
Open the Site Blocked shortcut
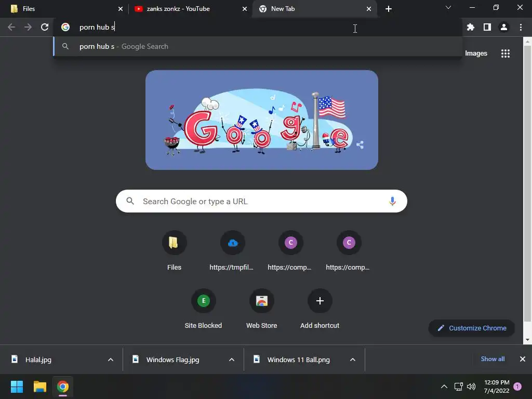click(x=203, y=309)
